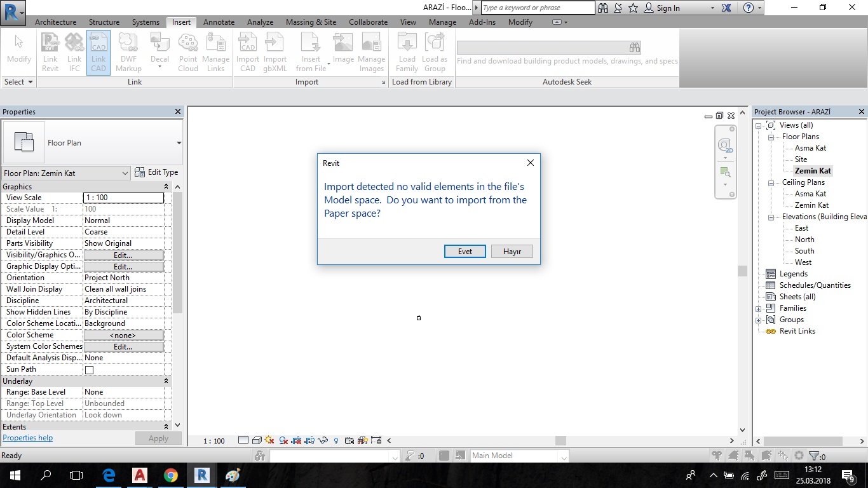Toggle Select Elements by Face in status bar
Image resolution: width=868 pixels, height=488 pixels.
766,456
